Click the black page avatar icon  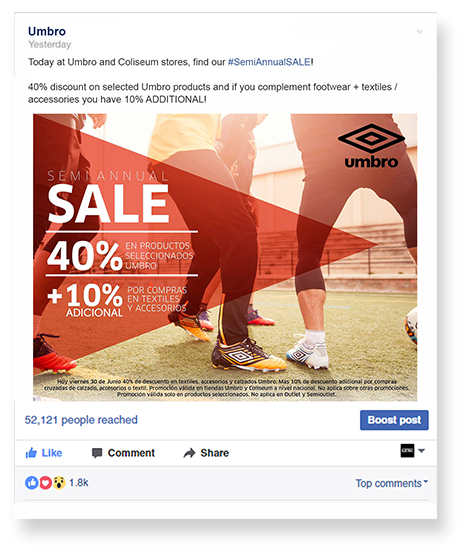(x=407, y=450)
